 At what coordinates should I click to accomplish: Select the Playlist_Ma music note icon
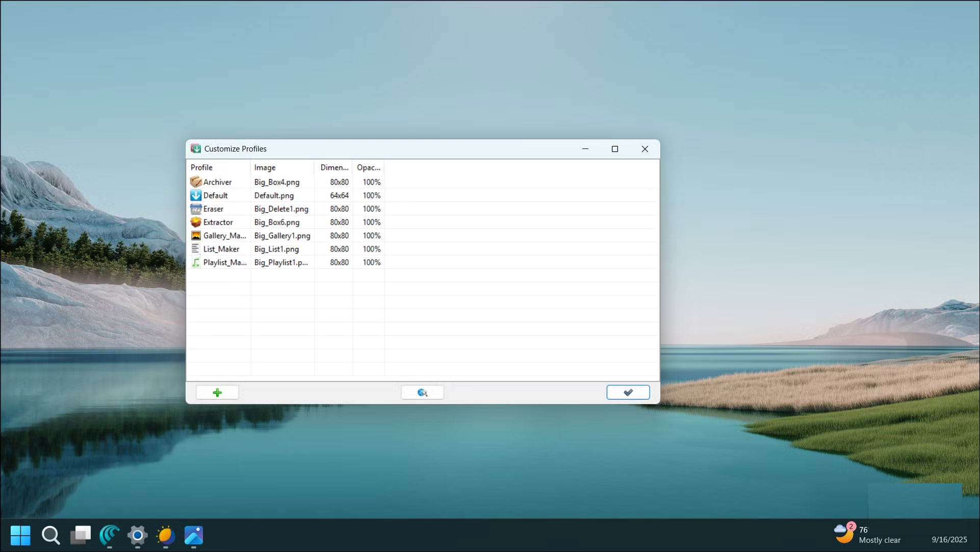click(x=196, y=262)
